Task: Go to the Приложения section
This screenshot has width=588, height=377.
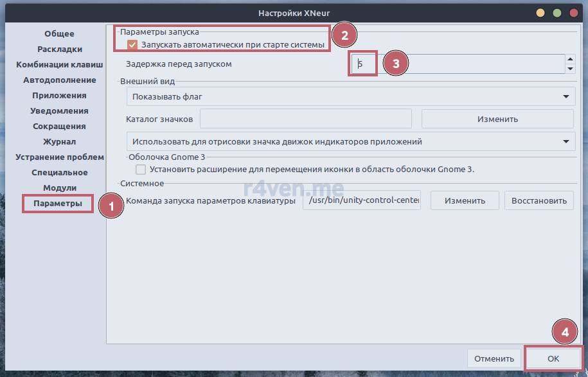Action: [59, 95]
